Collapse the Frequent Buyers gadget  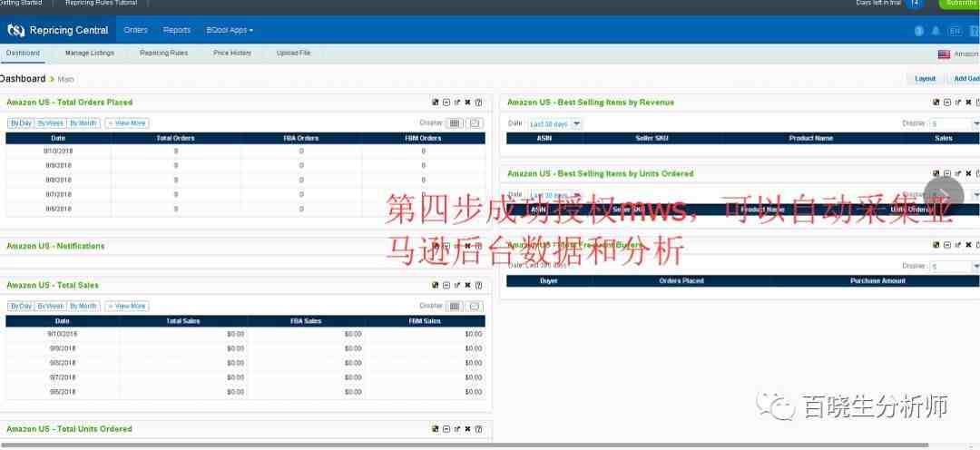point(946,245)
